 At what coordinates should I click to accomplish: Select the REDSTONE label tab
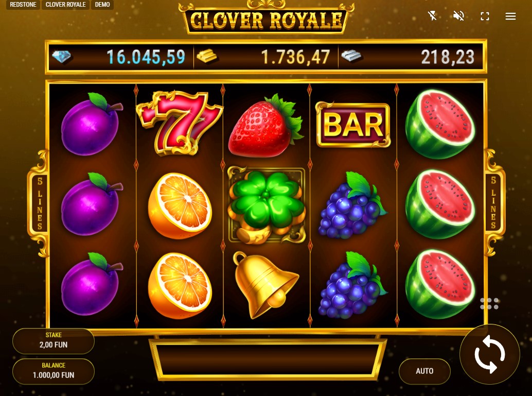[x=23, y=5]
